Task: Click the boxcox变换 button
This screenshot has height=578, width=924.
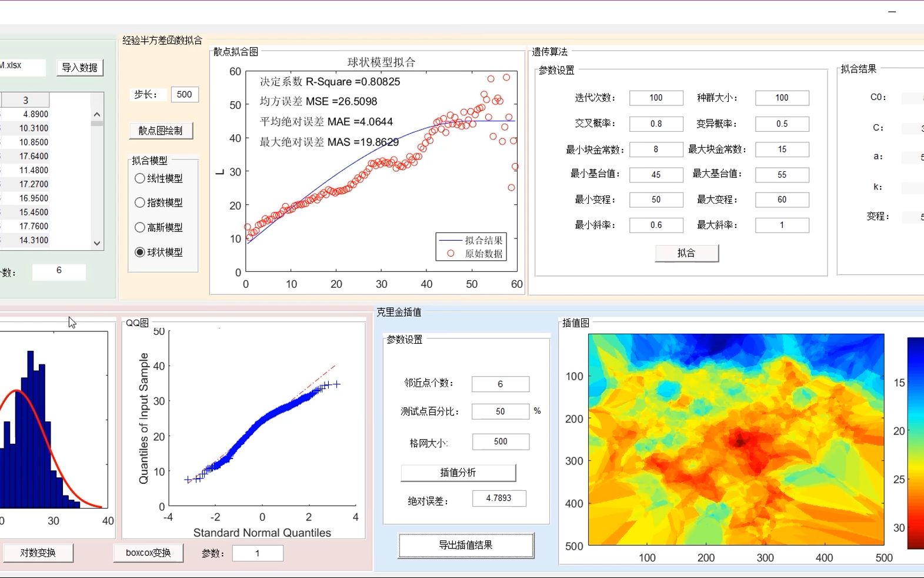Action: point(148,553)
